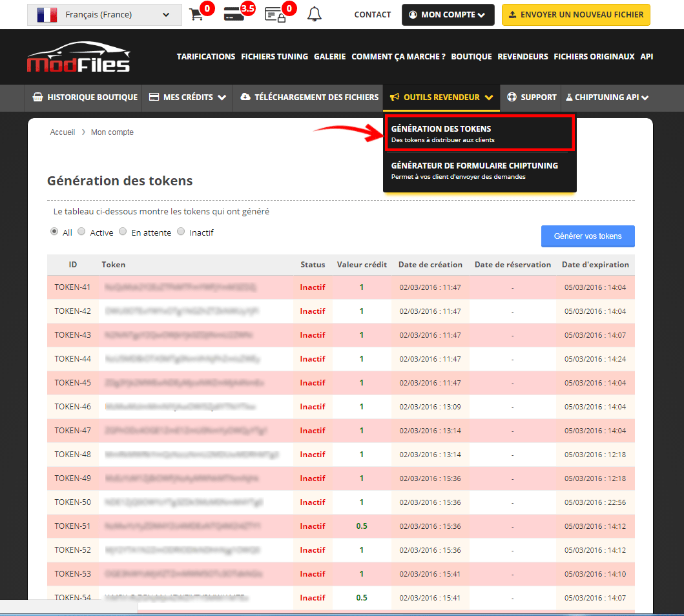Click the basket icon in Historique Boutique
Viewport: 684px width, 616px height.
coord(37,98)
